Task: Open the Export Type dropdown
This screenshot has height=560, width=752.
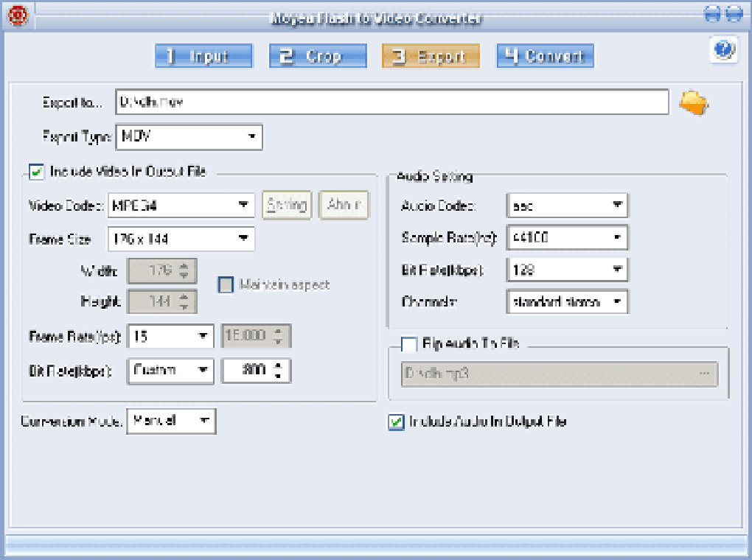Action: click(189, 137)
